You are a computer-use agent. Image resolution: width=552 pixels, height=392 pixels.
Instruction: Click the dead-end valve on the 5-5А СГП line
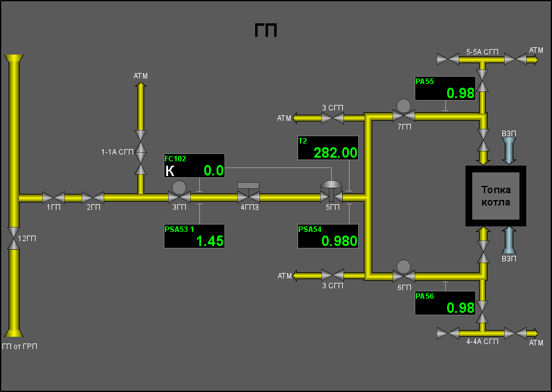click(448, 59)
